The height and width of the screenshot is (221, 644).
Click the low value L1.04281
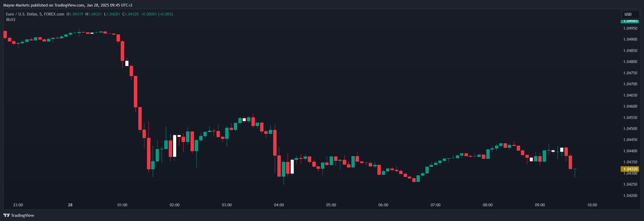pyautogui.click(x=112, y=14)
